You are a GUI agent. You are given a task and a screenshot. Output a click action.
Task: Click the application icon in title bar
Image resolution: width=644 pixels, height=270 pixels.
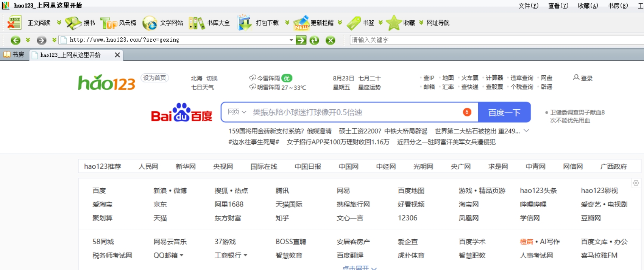tap(6, 5)
